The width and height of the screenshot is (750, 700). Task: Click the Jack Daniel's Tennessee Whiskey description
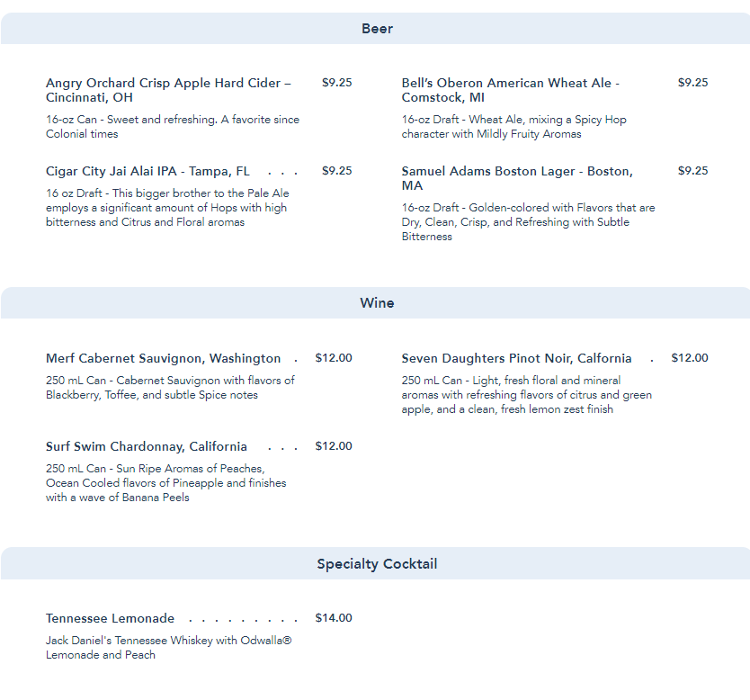point(169,648)
